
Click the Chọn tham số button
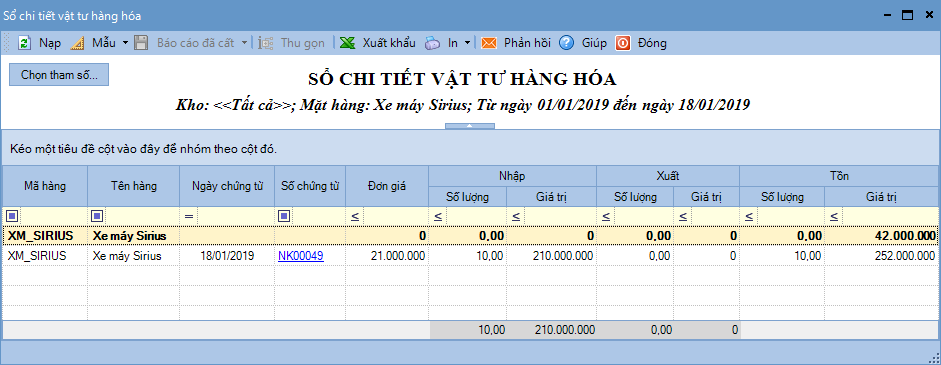[x=59, y=74]
